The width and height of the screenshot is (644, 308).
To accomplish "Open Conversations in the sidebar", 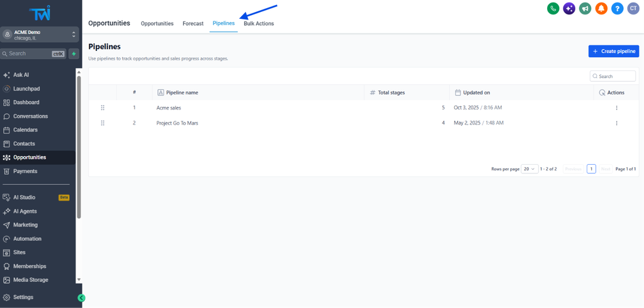I will point(30,116).
